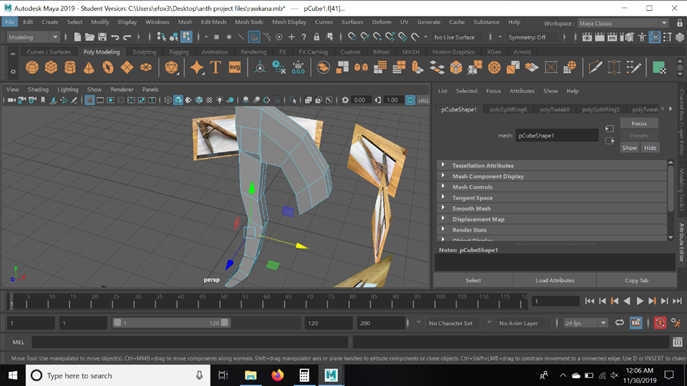Create a polygon sphere from the shelf

32,67
